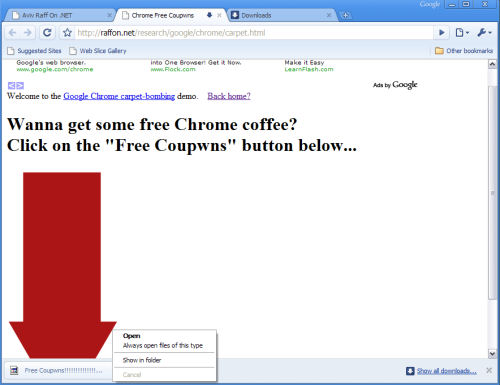
Task: Click the LearnFlash.com ad link
Action: [309, 69]
